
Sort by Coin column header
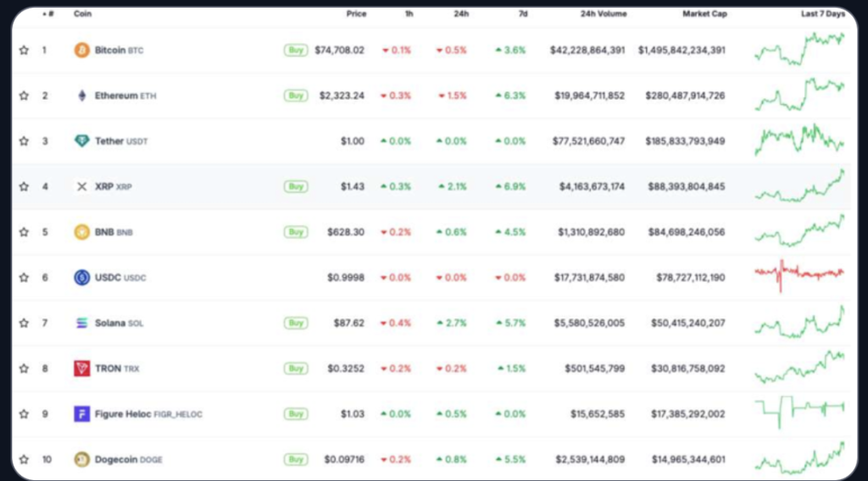82,14
